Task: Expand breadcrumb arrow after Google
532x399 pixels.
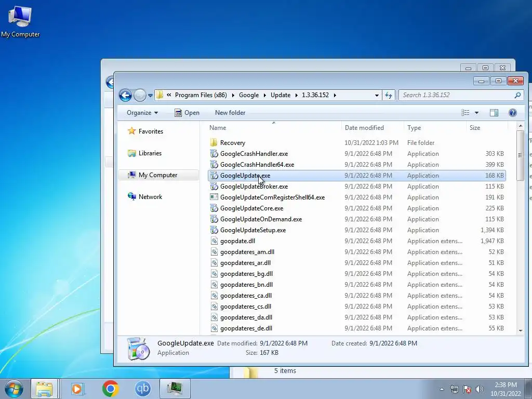Action: [x=264, y=96]
